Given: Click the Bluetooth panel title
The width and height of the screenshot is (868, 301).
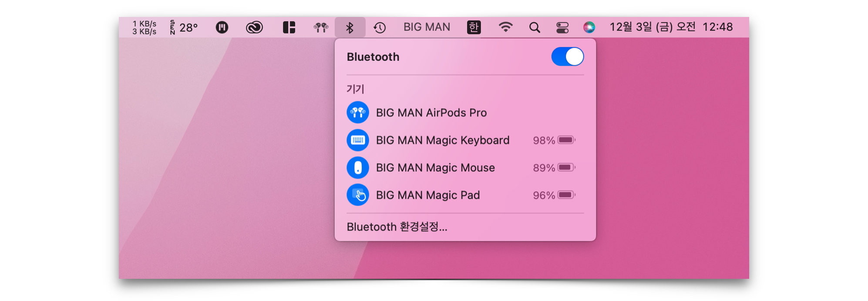Looking at the screenshot, I should pyautogui.click(x=373, y=57).
